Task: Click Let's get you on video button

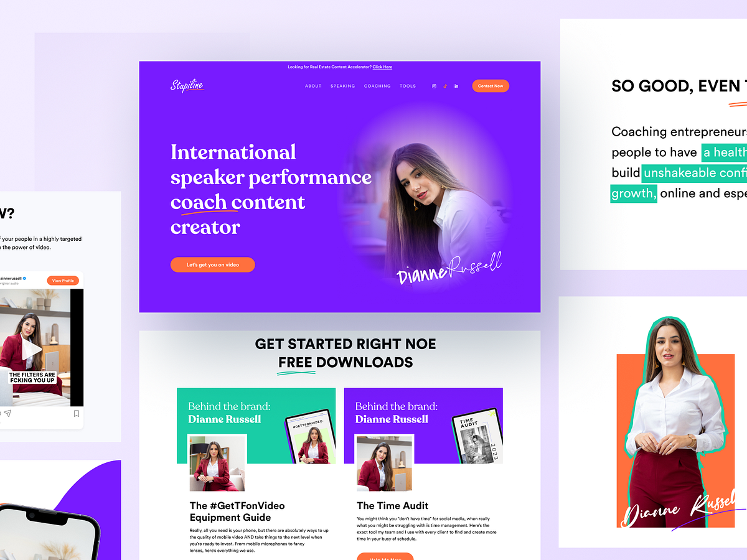Action: click(213, 264)
